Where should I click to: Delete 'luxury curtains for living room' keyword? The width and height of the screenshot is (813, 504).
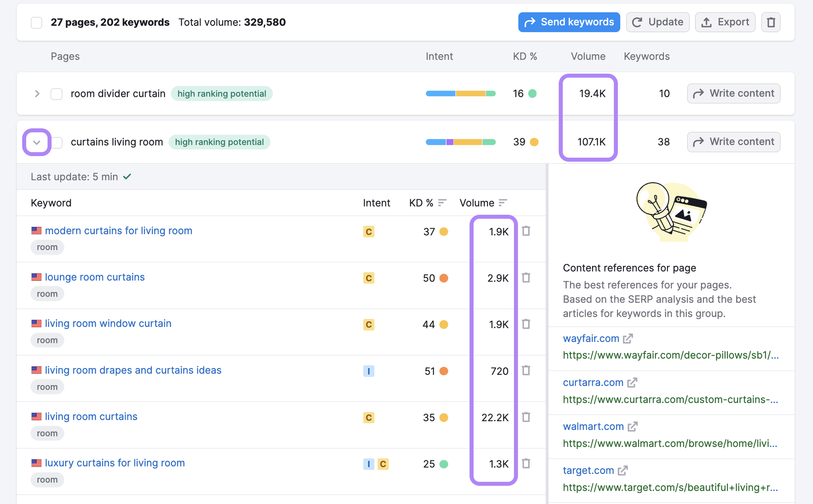click(x=526, y=464)
